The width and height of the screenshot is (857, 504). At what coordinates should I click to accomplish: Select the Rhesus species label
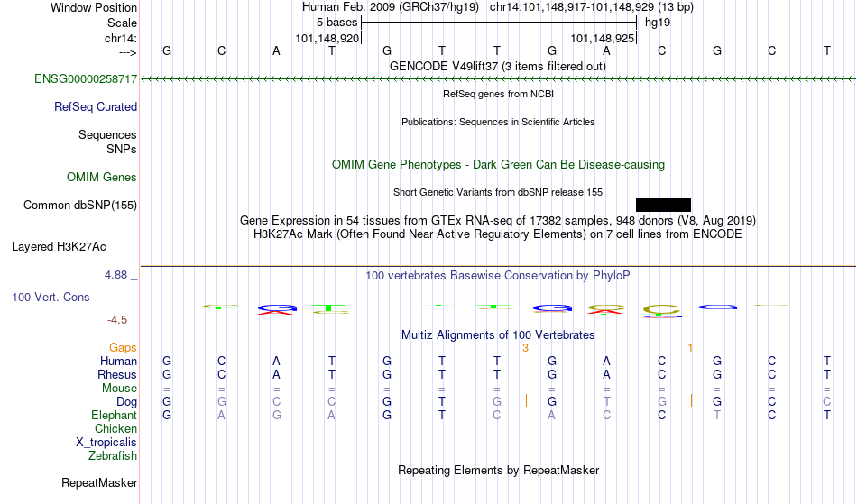coord(117,374)
